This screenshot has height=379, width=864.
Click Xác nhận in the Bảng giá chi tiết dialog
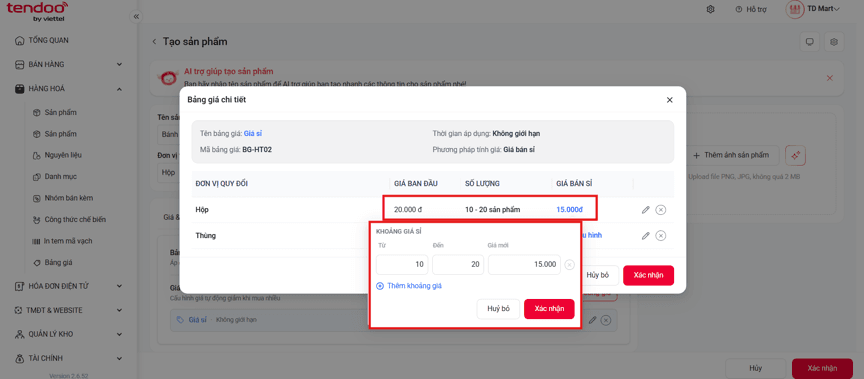pos(648,275)
